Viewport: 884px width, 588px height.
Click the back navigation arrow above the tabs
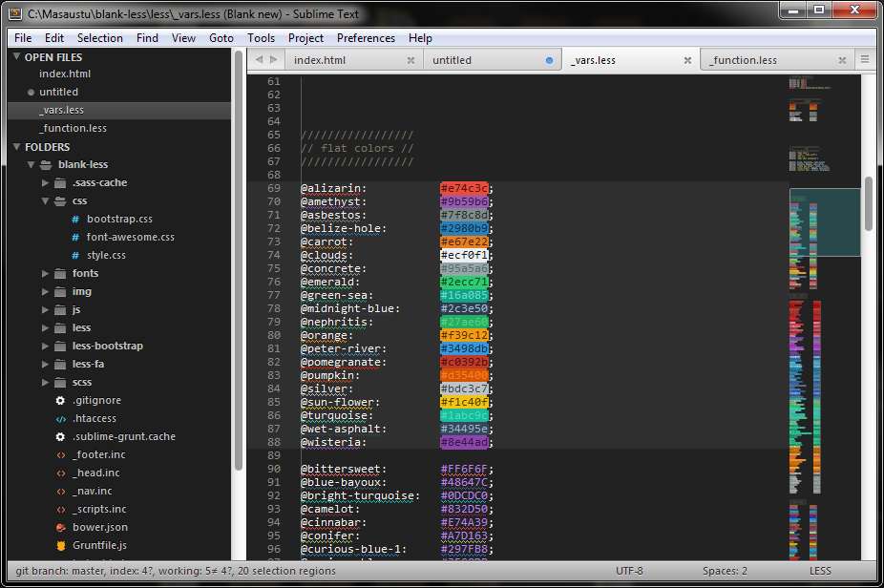[x=260, y=58]
